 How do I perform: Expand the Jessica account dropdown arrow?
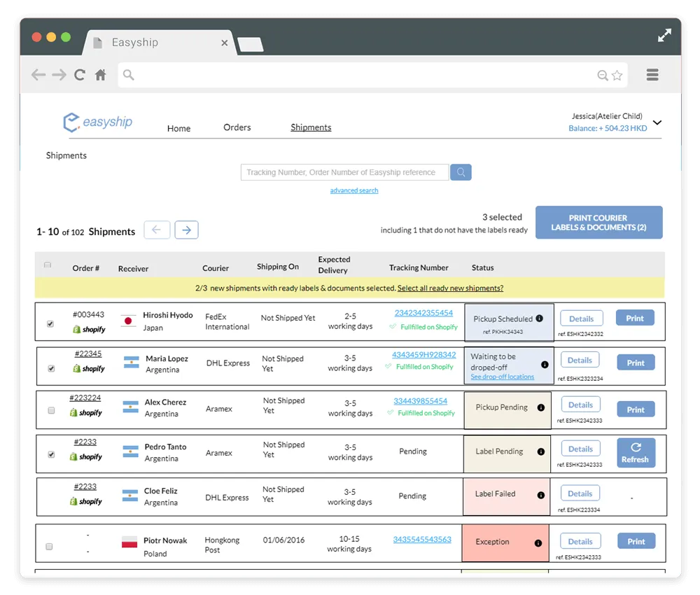[x=657, y=122]
